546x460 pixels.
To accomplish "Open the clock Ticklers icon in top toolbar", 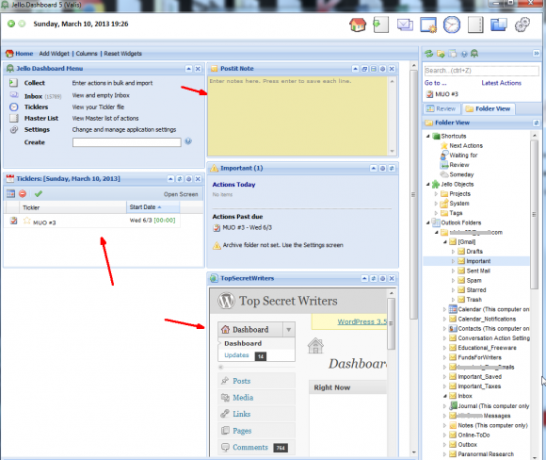I will [x=451, y=25].
